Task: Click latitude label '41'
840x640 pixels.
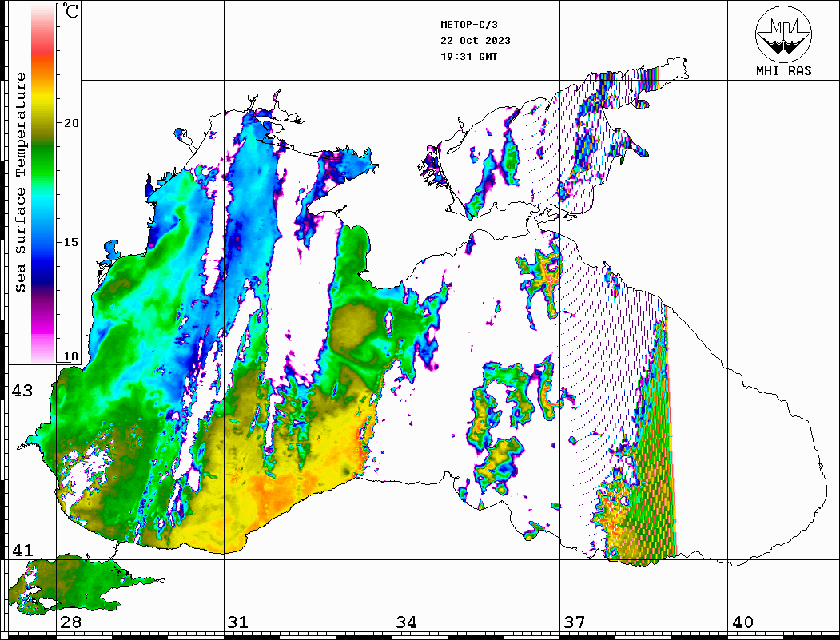Action: pyautogui.click(x=22, y=550)
